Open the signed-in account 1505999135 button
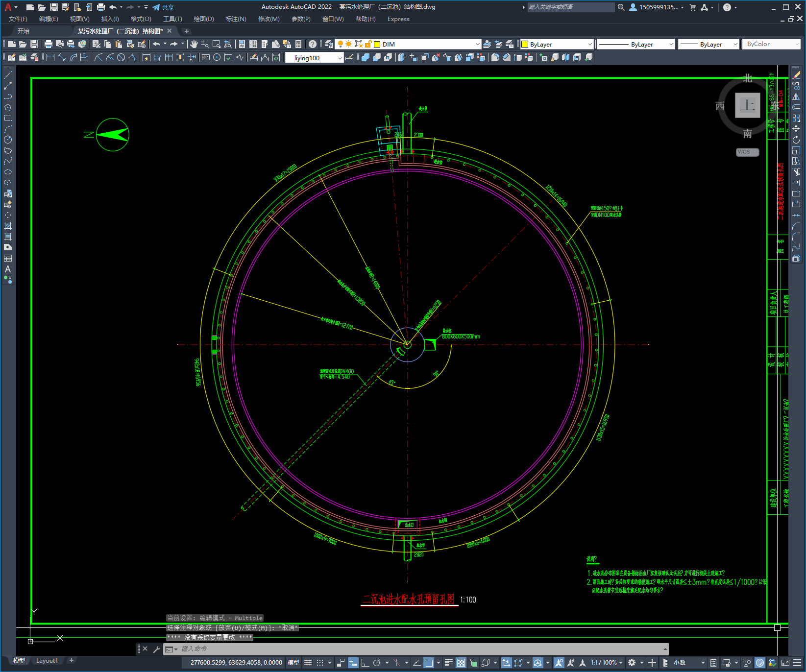Image resolution: width=806 pixels, height=672 pixels. pyautogui.click(x=657, y=7)
